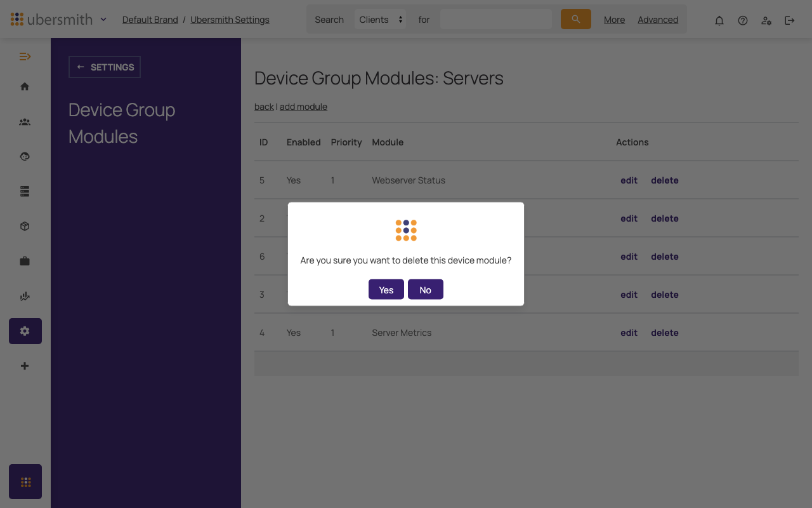Confirm deletion with the Yes button
The width and height of the screenshot is (812, 508).
pyautogui.click(x=386, y=290)
